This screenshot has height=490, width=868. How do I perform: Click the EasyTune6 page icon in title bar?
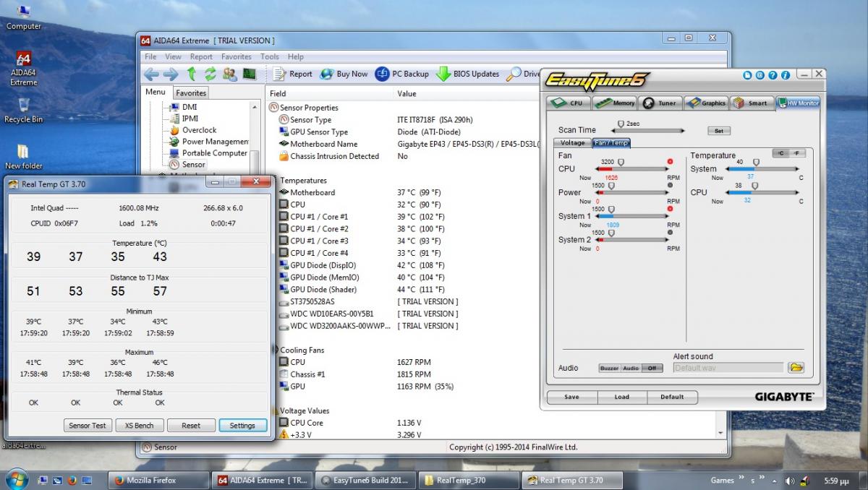748,75
